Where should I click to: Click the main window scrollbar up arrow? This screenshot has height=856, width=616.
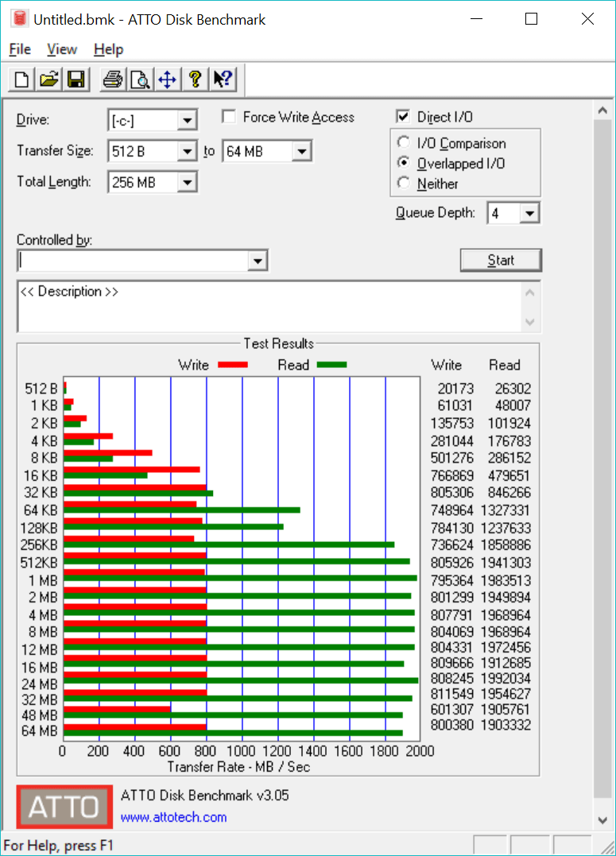[x=603, y=110]
